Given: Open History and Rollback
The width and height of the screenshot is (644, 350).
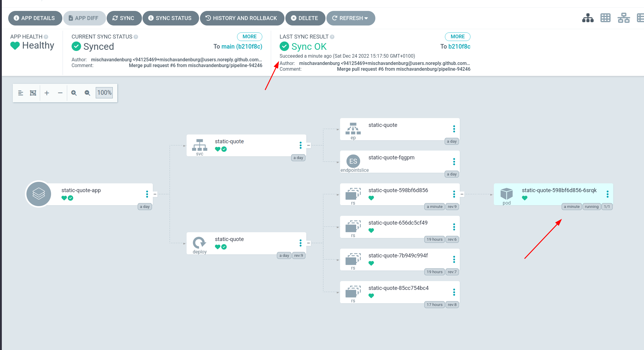Looking at the screenshot, I should [x=242, y=18].
